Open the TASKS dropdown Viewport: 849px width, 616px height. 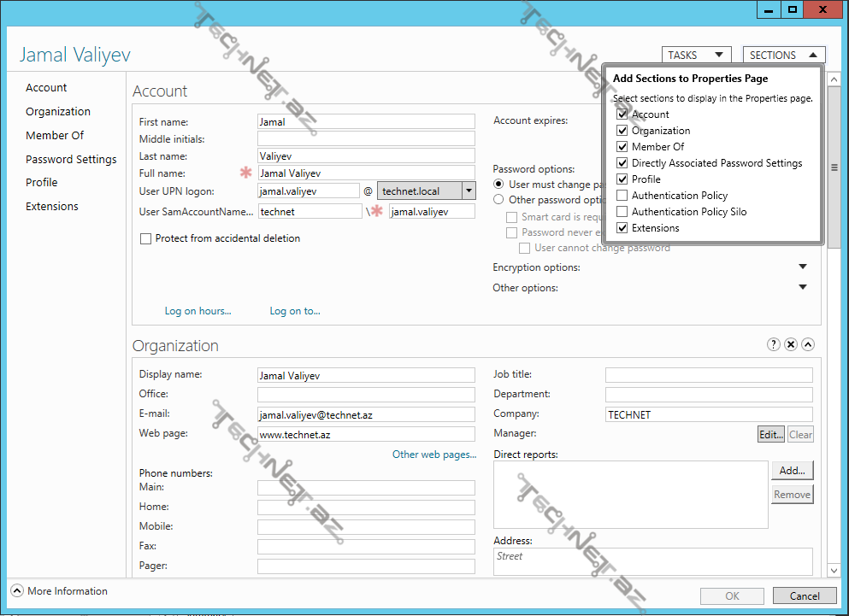tap(696, 54)
